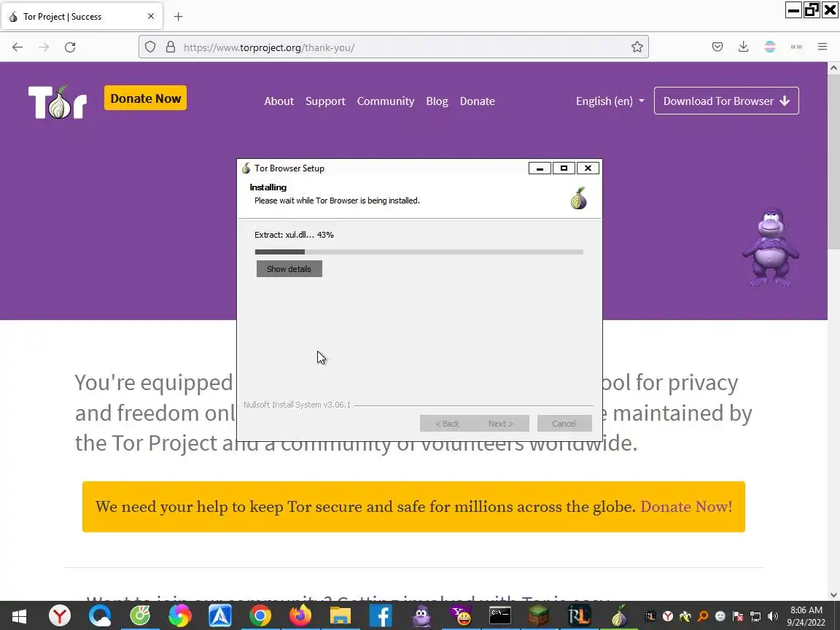
Task: Open Yahoo Messenger from the taskbar
Action: [x=461, y=616]
